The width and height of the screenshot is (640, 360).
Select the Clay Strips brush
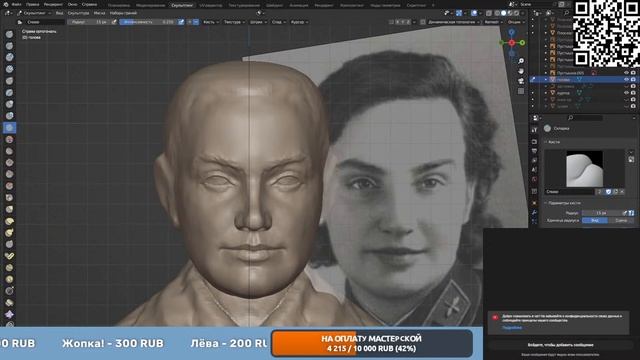click(9, 69)
